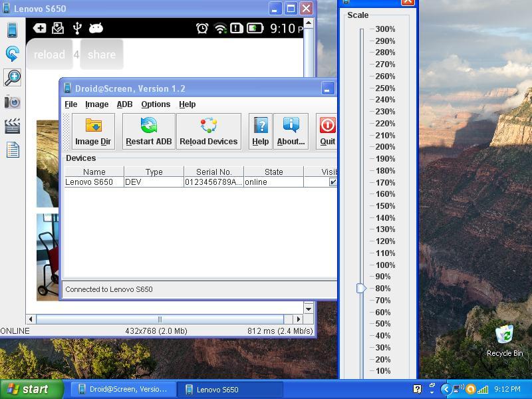The width and height of the screenshot is (532, 399).
Task: Click the Help book toolbar button
Action: coord(261,132)
